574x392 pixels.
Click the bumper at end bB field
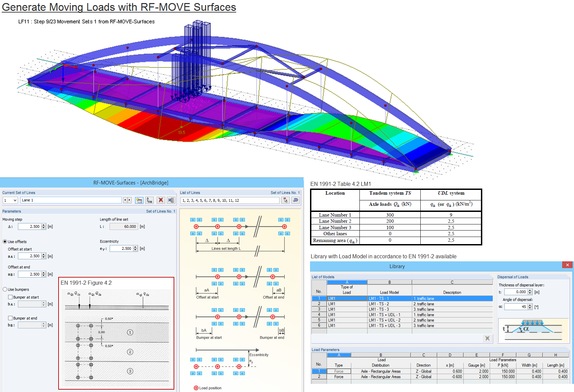click(x=29, y=325)
